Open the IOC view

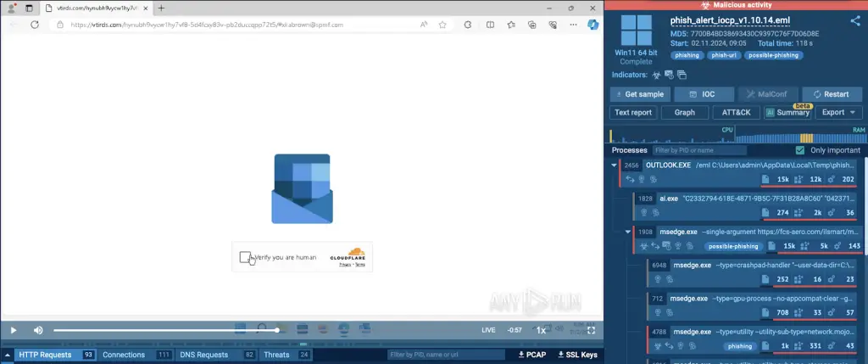coord(704,94)
